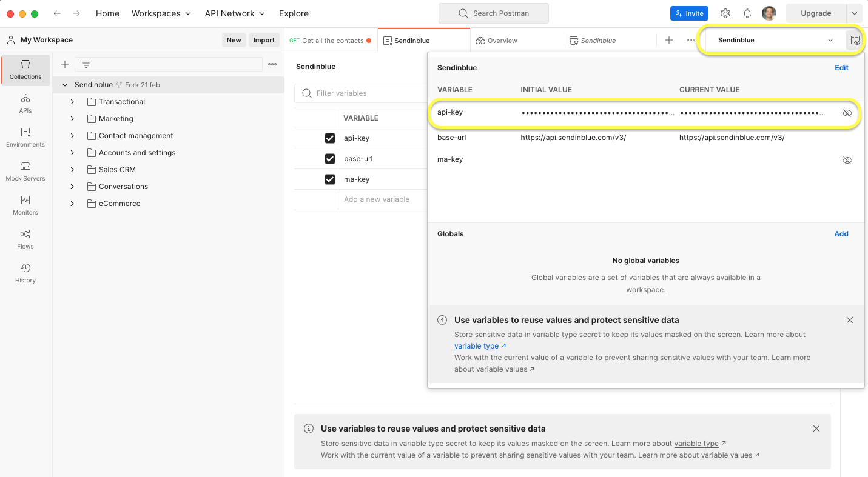Toggle the base-url variable checkbox
The image size is (868, 477).
(330, 159)
